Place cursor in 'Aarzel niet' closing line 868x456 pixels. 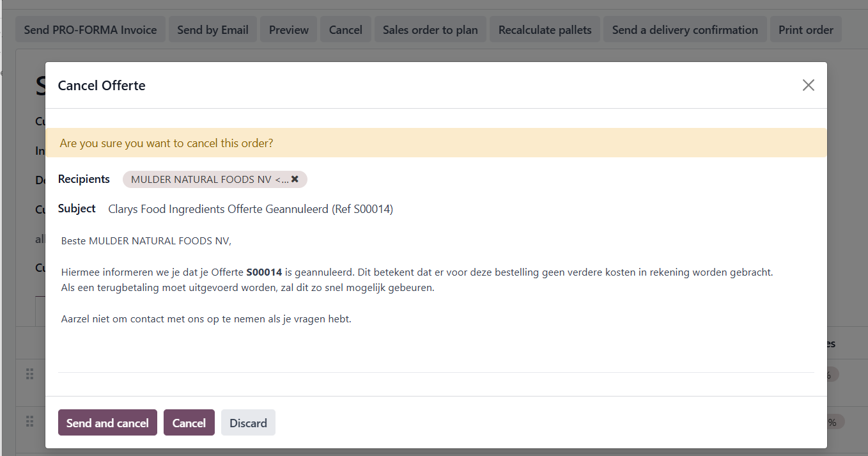pyautogui.click(x=206, y=318)
